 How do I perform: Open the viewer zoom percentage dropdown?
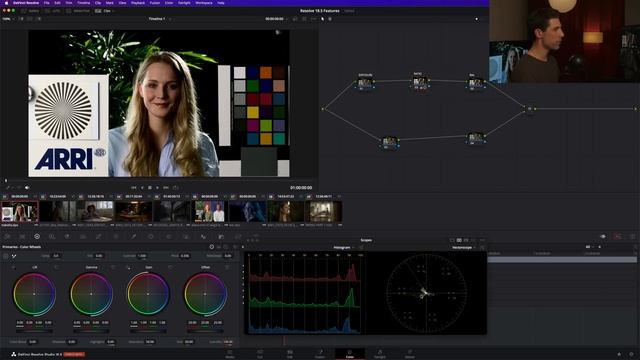[x=8, y=19]
